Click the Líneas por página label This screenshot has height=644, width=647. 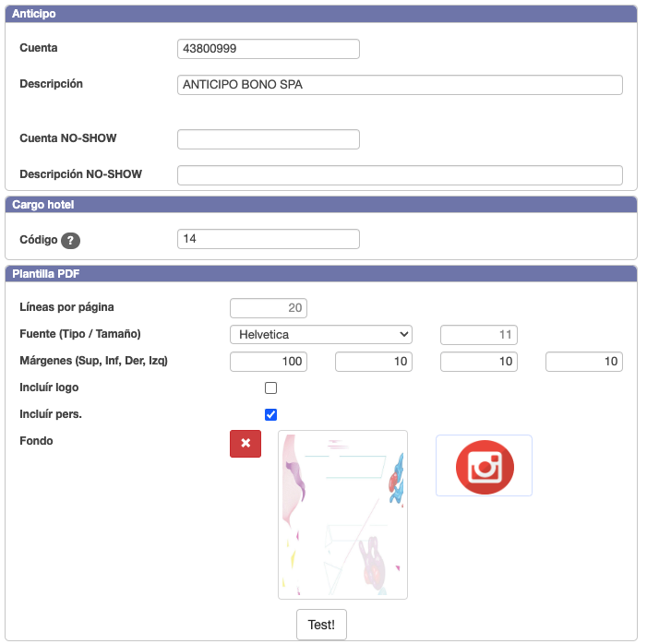66,307
